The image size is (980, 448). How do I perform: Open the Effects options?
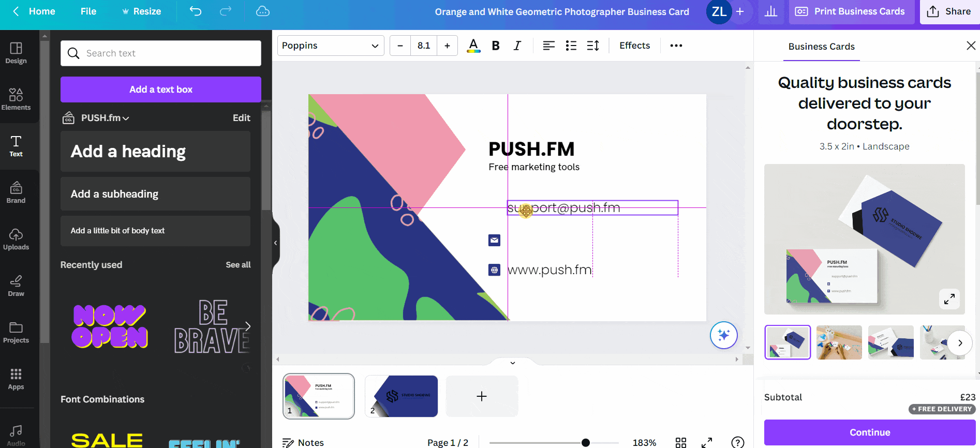(634, 46)
